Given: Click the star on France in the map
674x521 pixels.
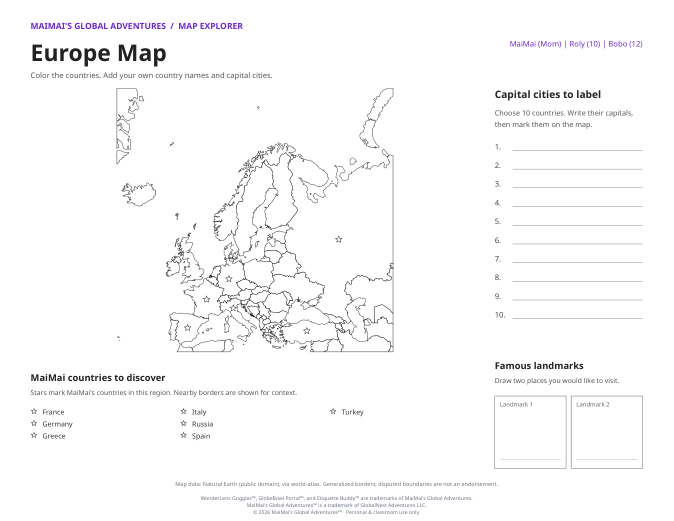Looking at the screenshot, I should tap(207, 299).
